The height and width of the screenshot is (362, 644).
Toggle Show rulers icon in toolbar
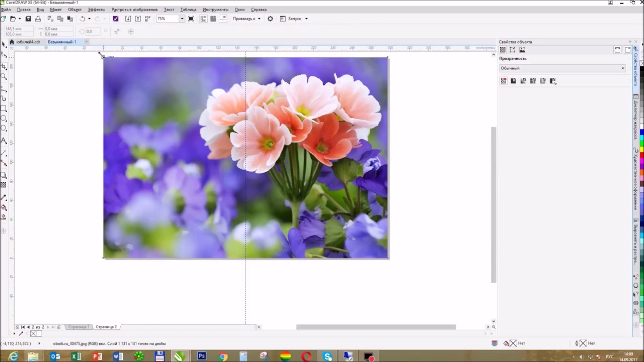203,19
